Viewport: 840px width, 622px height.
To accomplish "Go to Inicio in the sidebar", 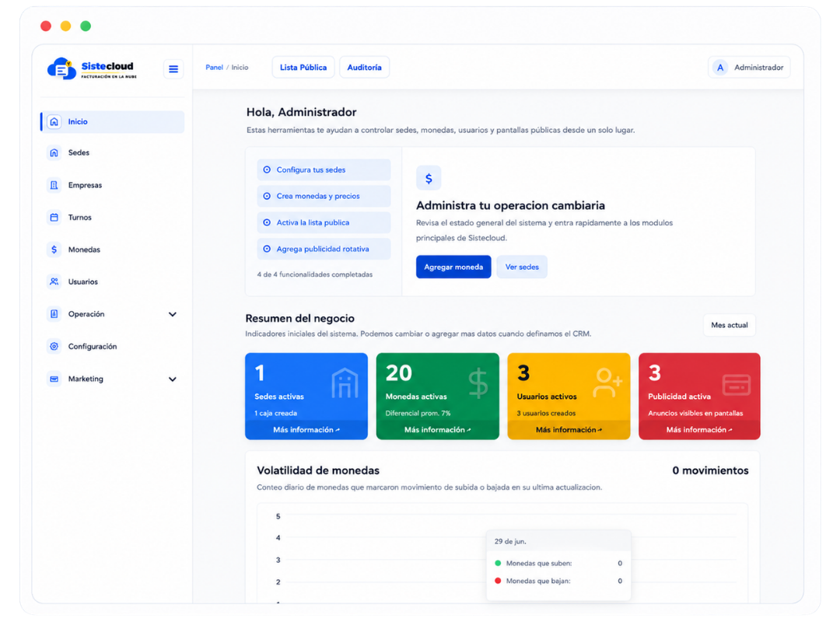I will tap(113, 121).
